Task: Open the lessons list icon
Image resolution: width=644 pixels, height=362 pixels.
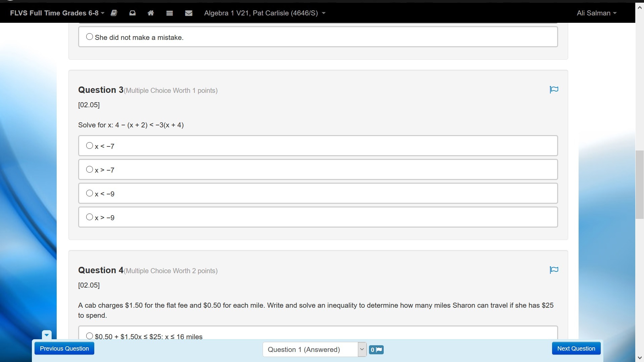Action: pos(169,13)
